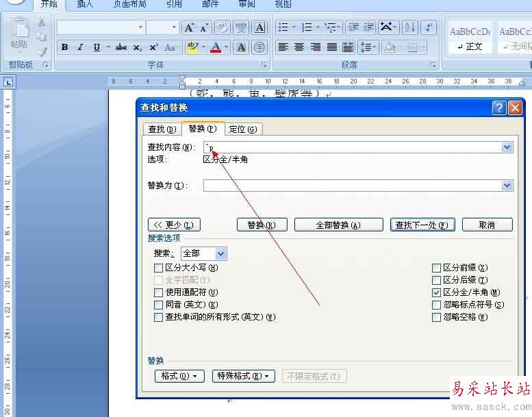This screenshot has height=417, width=532.
Task: Open font name dropdown
Action: click(140, 27)
